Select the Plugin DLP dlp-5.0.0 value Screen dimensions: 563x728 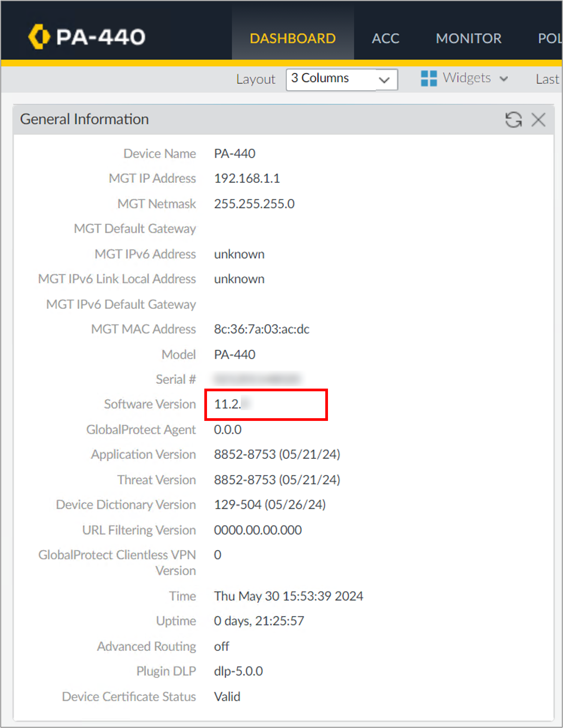pos(238,671)
